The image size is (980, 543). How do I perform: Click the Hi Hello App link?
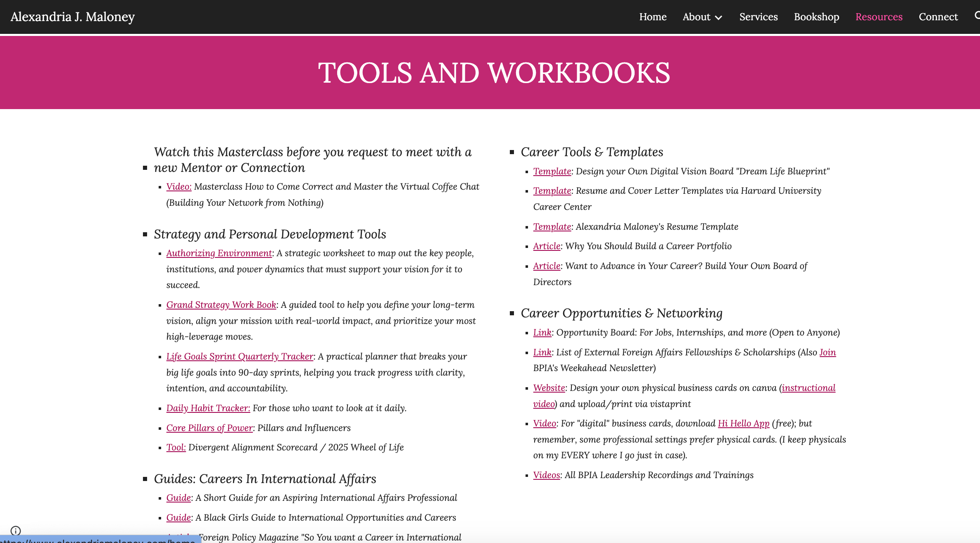[743, 424]
